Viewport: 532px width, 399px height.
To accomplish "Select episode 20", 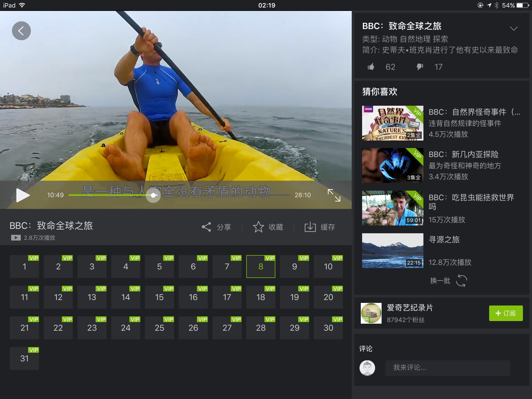I will [328, 297].
